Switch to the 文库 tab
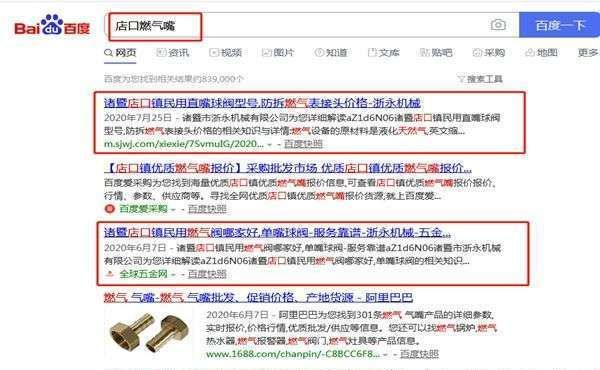Viewport: 600px width, 370px height. pyautogui.click(x=383, y=52)
